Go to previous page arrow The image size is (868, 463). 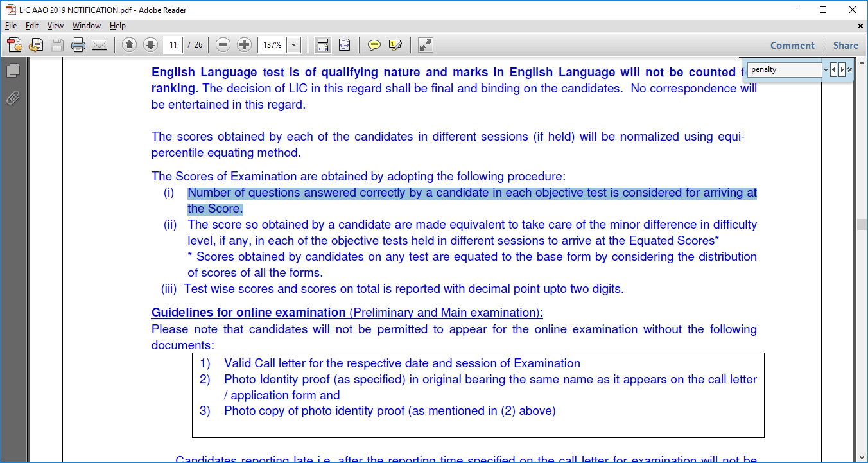click(x=129, y=45)
